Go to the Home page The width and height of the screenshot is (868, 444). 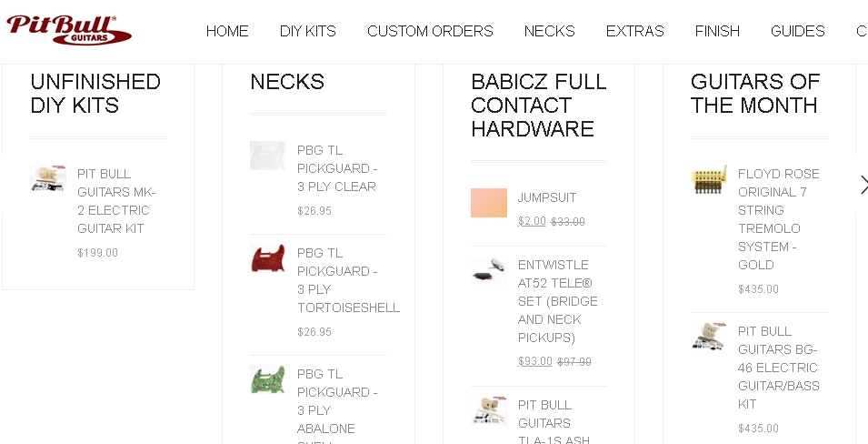[x=226, y=31]
